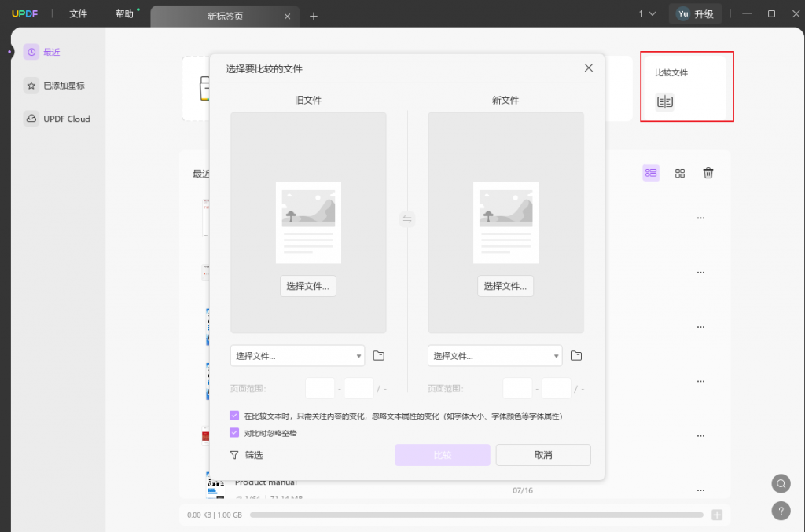
Task: Uncheck ignore spaces when comparing checkbox
Action: click(234, 432)
